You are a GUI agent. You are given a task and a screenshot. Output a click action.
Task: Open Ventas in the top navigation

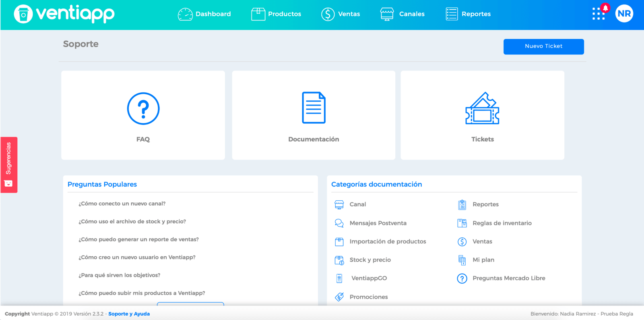341,14
